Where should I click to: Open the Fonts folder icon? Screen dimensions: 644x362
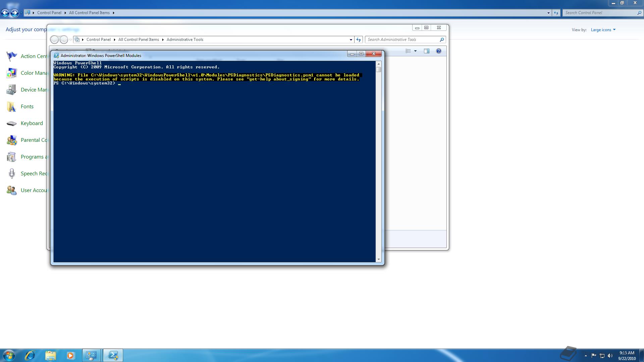pyautogui.click(x=12, y=107)
